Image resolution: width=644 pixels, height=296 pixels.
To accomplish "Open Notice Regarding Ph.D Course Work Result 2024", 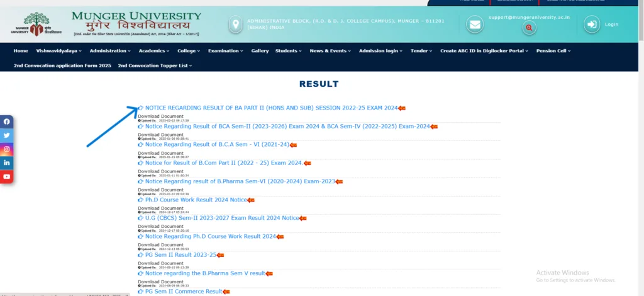I will coord(211,236).
